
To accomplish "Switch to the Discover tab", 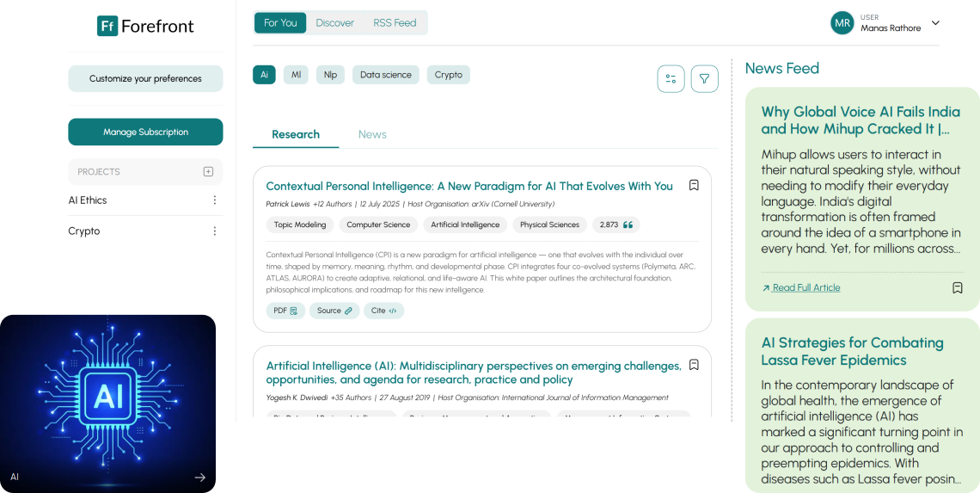I will point(334,23).
